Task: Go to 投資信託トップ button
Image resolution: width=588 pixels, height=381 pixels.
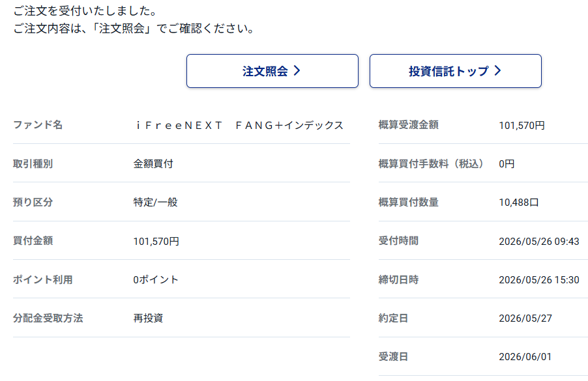Action: coord(455,71)
